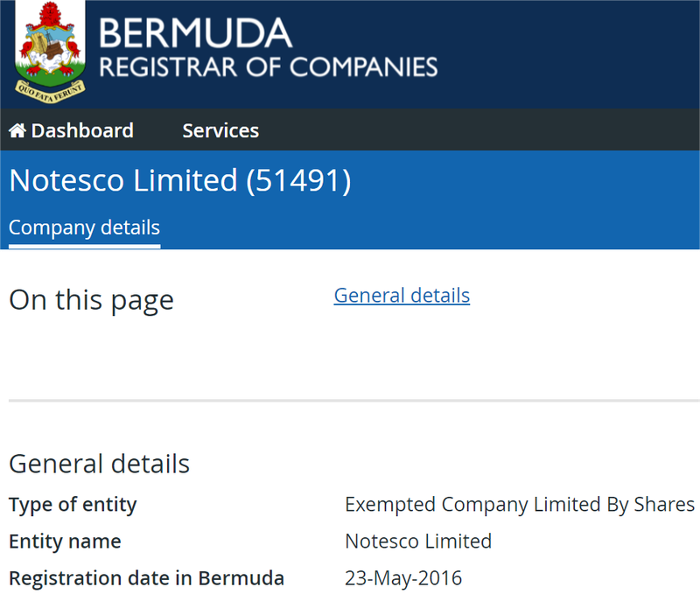Screen dimensions: 700x601
Task: Click the Registration date in Bermuda label
Action: [x=146, y=577]
